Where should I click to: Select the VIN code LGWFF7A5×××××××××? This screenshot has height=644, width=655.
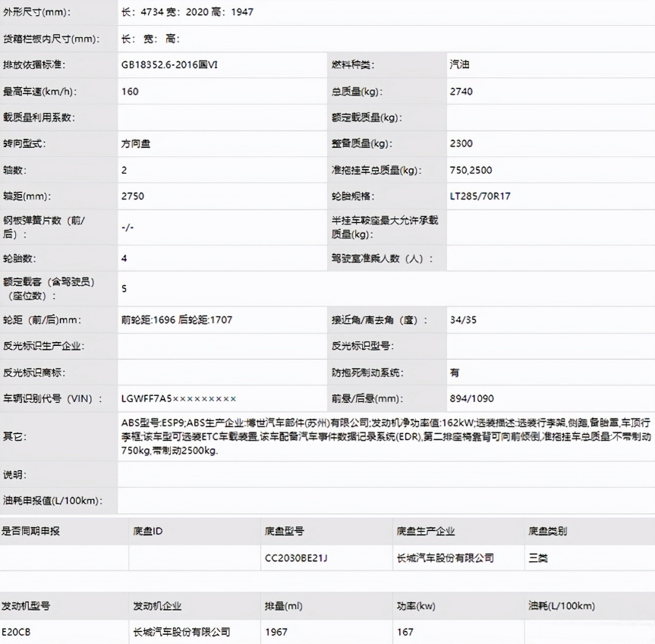pos(178,398)
